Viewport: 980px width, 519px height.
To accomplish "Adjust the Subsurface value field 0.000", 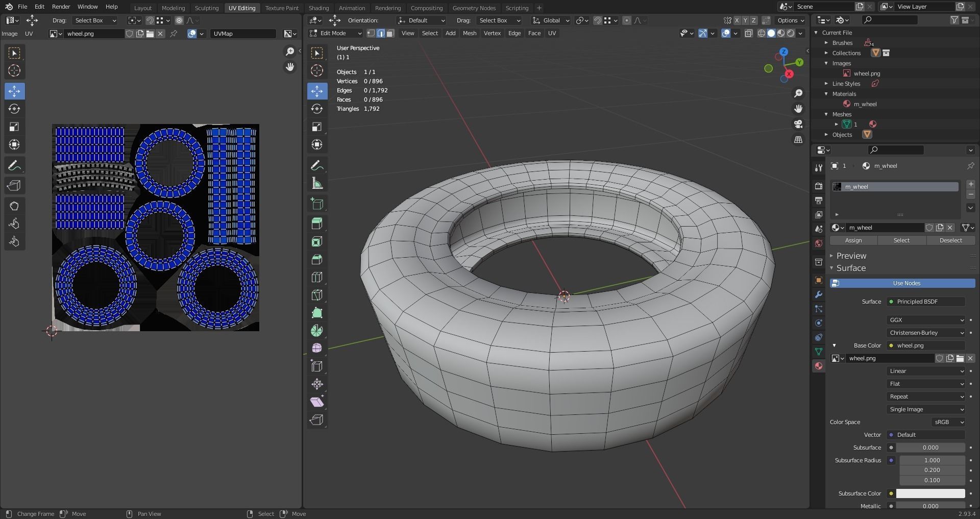I will 930,448.
